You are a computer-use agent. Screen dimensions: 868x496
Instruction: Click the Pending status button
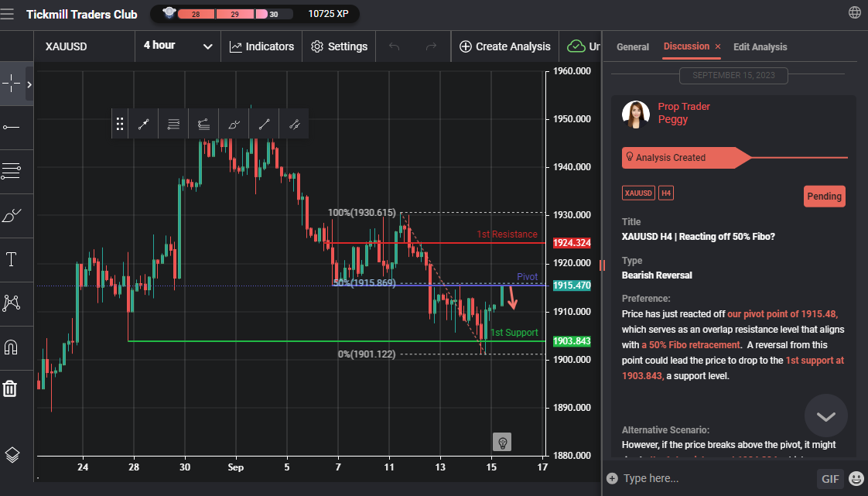(824, 196)
